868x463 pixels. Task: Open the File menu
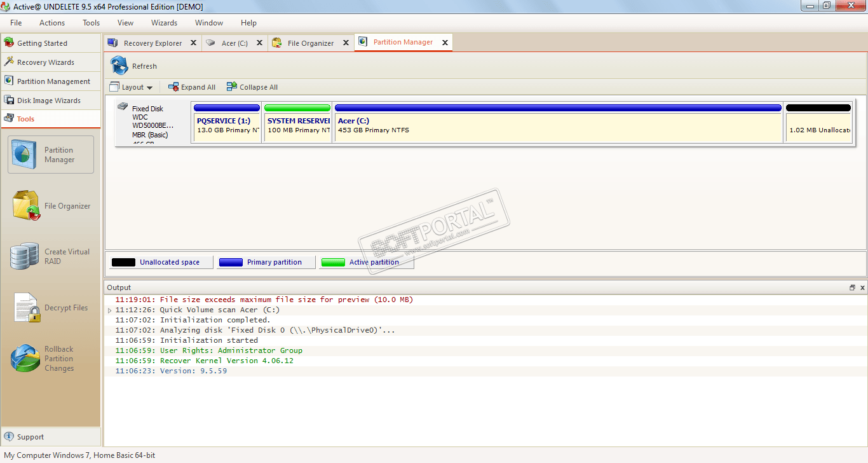point(16,22)
